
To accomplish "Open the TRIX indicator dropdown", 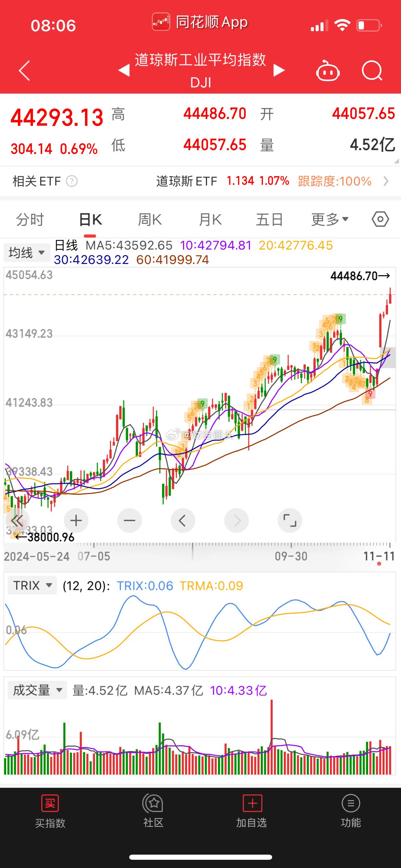I will tap(32, 586).
